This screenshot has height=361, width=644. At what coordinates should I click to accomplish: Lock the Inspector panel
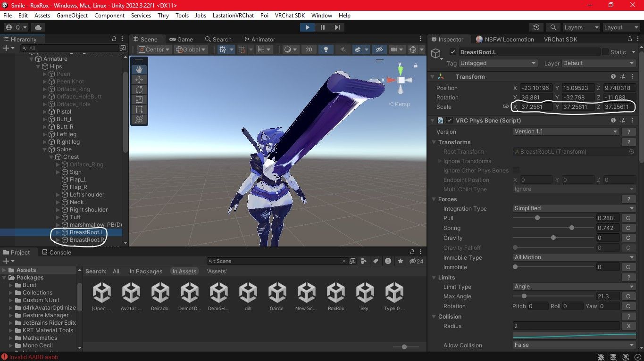[629, 39]
